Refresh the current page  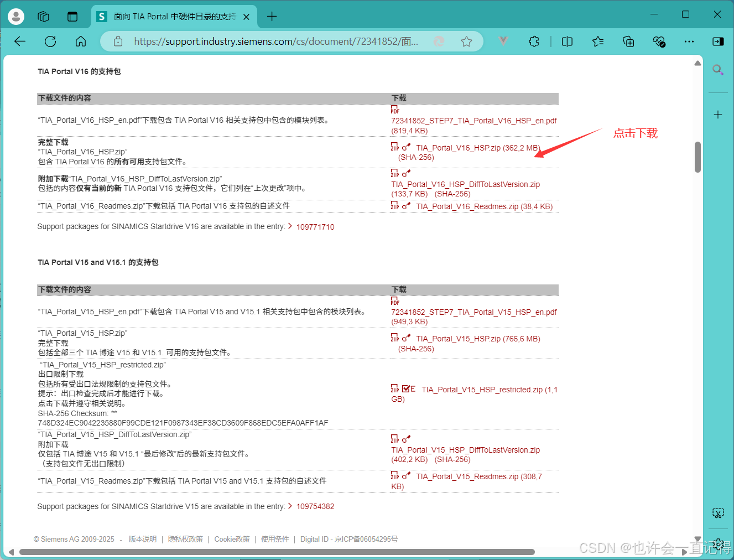coord(50,42)
